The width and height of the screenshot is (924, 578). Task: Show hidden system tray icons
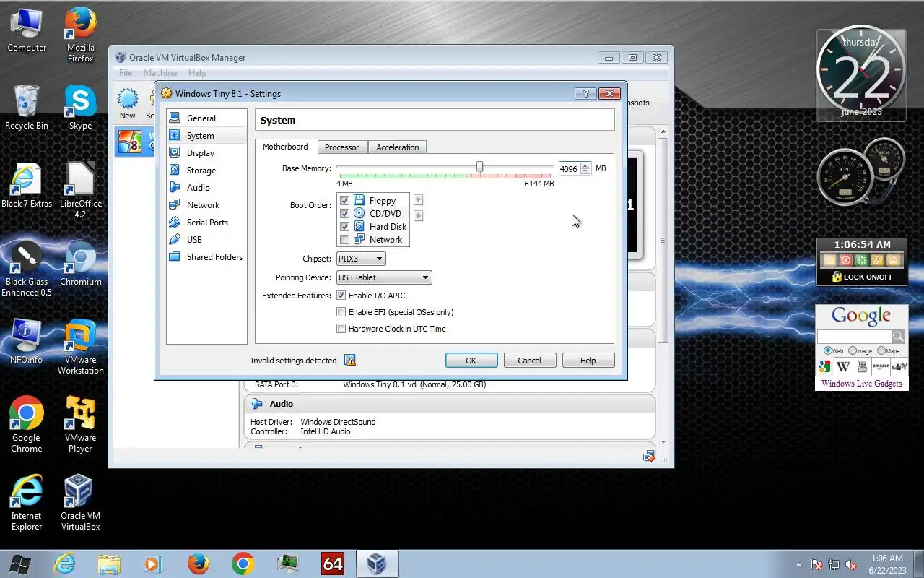coord(798,564)
